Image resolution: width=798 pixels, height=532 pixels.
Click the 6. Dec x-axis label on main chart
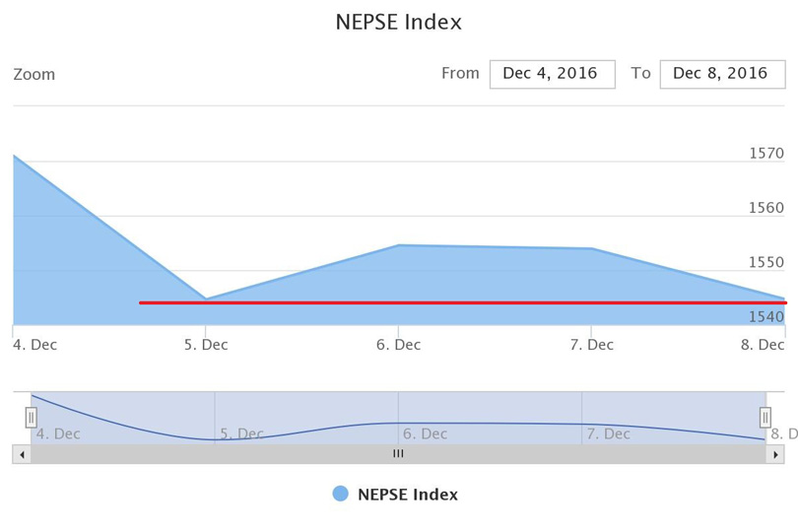pyautogui.click(x=398, y=345)
